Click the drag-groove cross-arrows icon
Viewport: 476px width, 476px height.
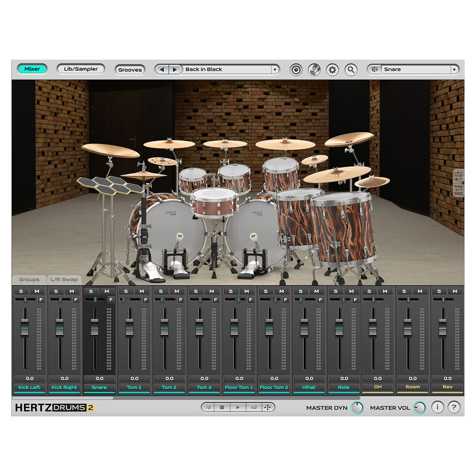268,407
